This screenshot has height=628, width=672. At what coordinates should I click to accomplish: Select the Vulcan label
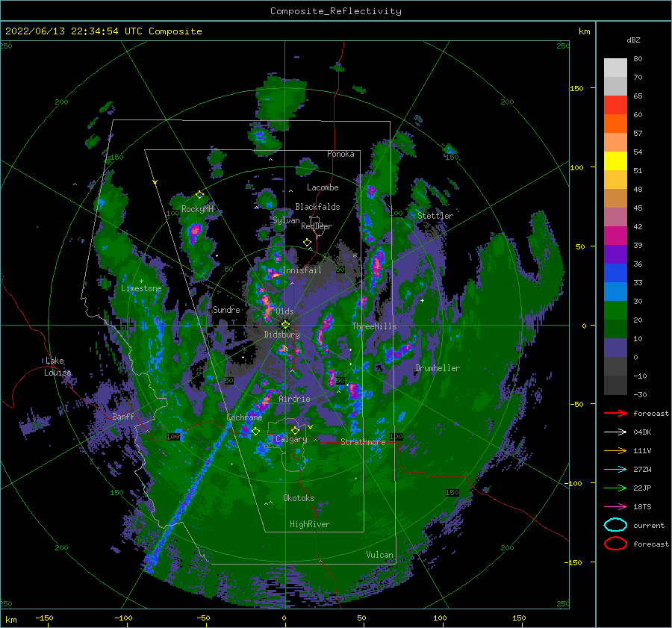380,555
